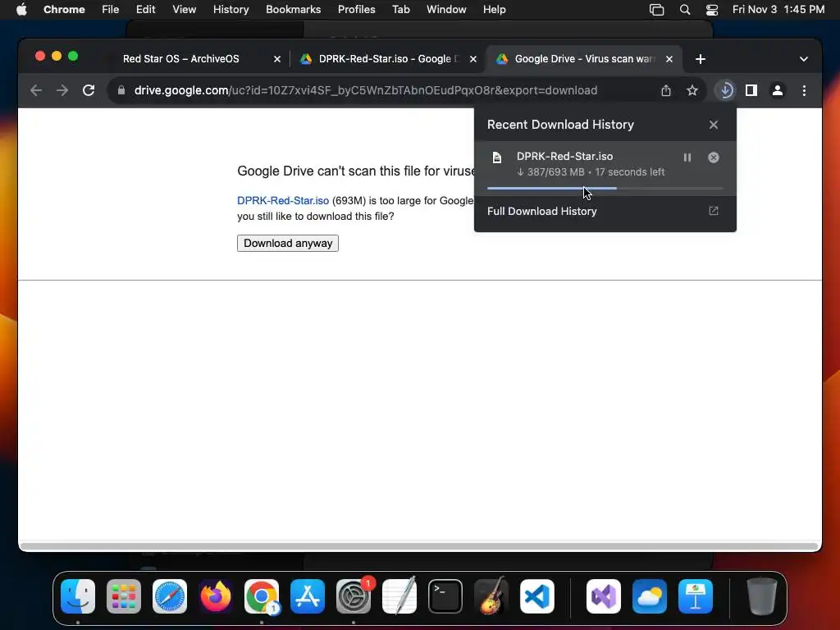The height and width of the screenshot is (630, 840).
Task: Open Launchpad from the Dock
Action: point(124,596)
